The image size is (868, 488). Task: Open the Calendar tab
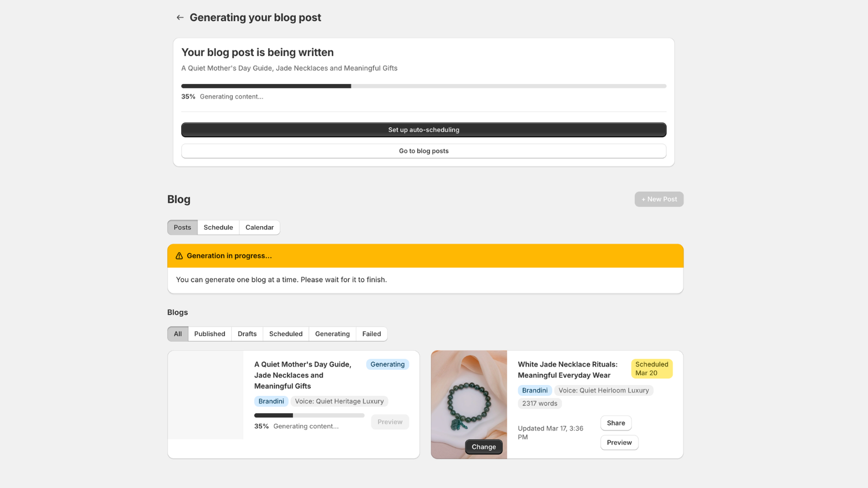[x=259, y=228]
